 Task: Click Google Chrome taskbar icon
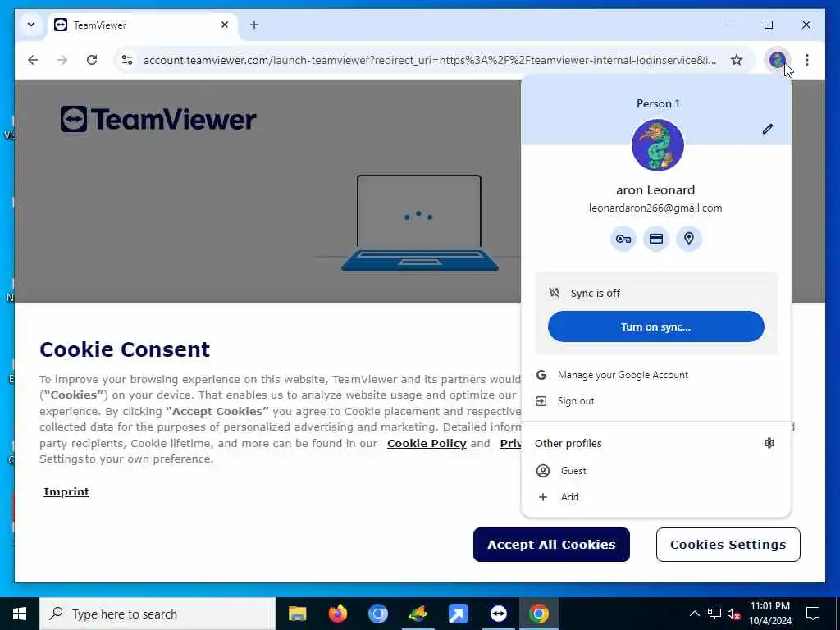[x=538, y=614]
